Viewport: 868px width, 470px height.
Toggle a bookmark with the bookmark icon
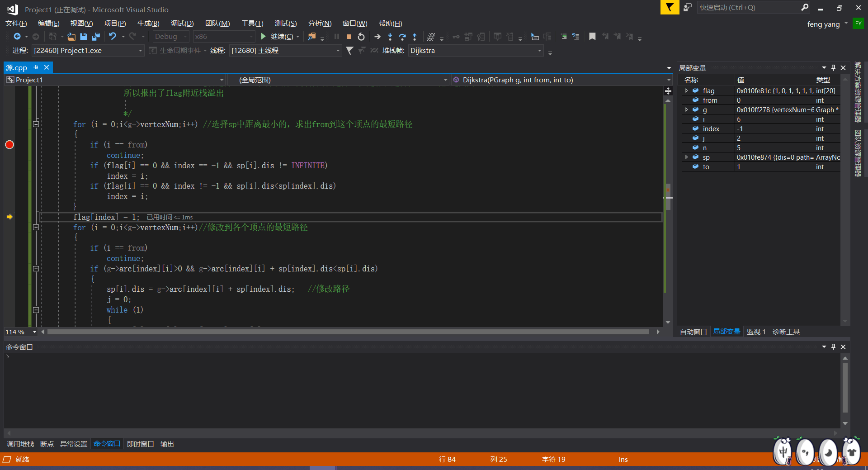click(592, 37)
